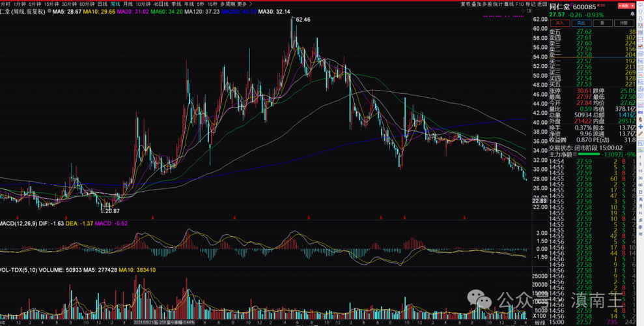The image size is (644, 326).
Task: Click the down arrow icon in right sidebar
Action: (x=640, y=18)
